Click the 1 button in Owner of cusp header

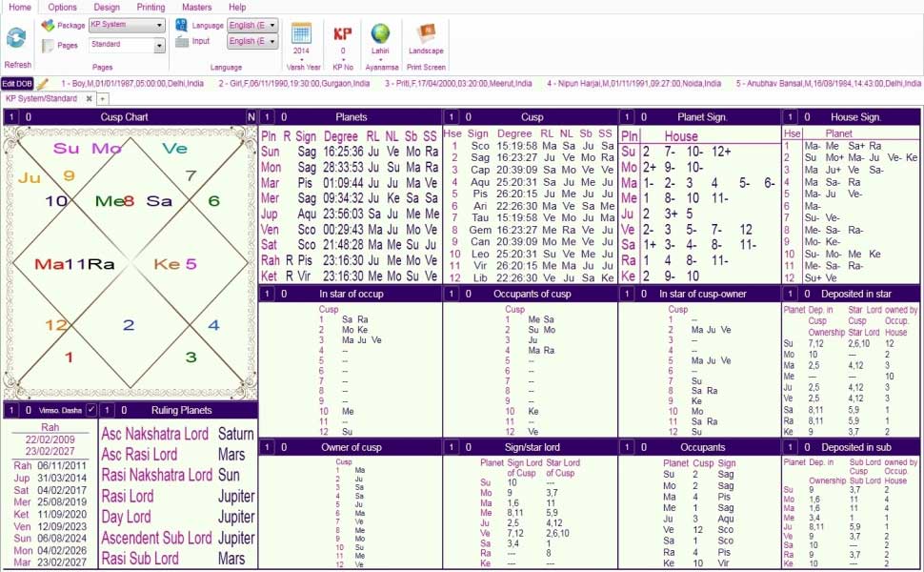click(267, 447)
